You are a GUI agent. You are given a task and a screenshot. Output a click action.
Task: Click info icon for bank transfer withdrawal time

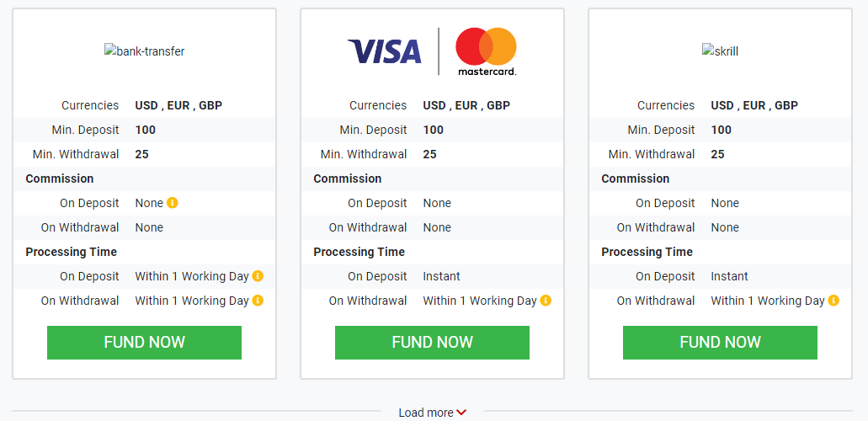click(258, 301)
